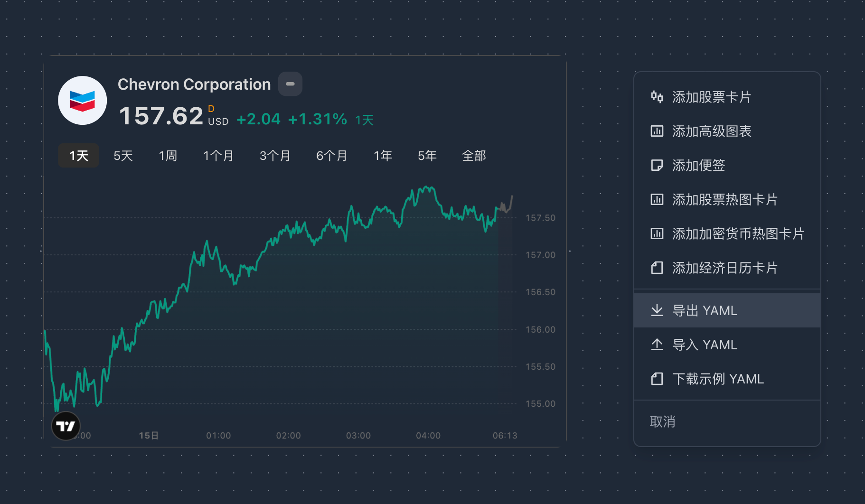Image resolution: width=865 pixels, height=504 pixels.
Task: Open the TradingView logo badge on the chart
Action: (x=66, y=426)
